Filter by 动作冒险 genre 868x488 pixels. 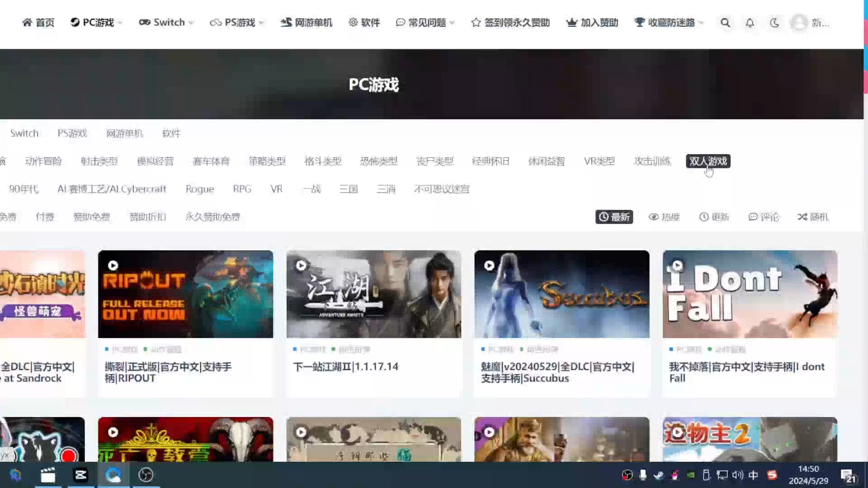43,161
